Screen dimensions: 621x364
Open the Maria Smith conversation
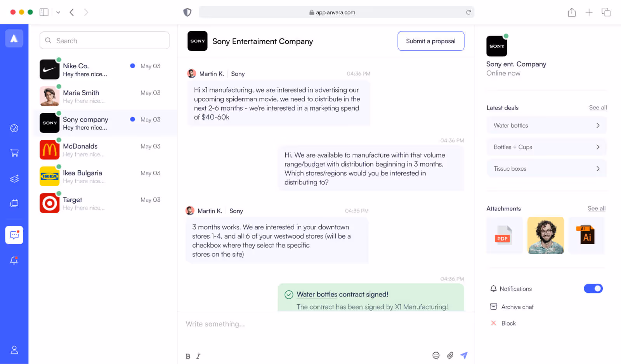click(104, 96)
